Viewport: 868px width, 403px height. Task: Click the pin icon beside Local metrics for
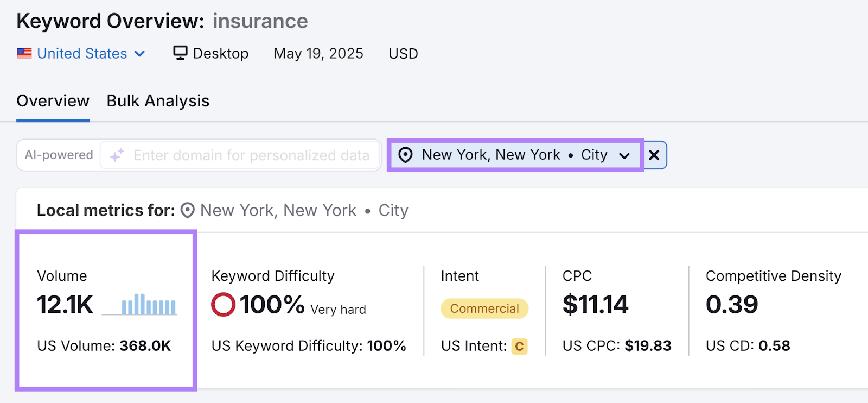[186, 211]
